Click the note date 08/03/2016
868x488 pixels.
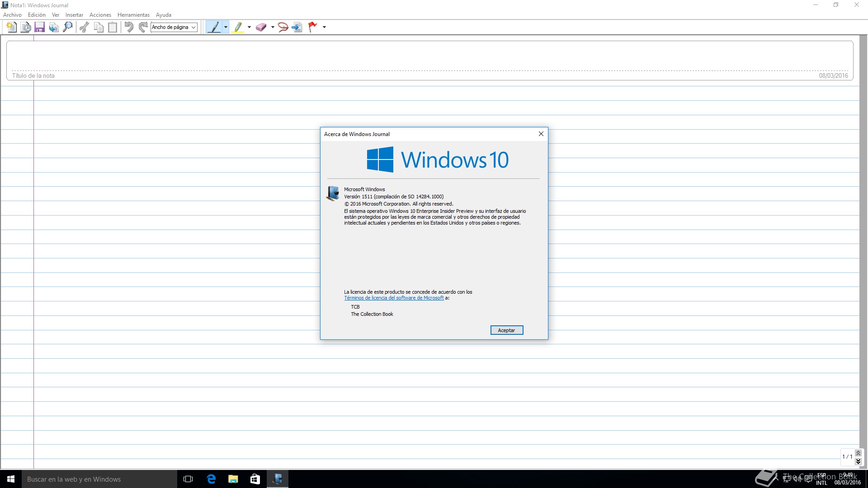[833, 75]
